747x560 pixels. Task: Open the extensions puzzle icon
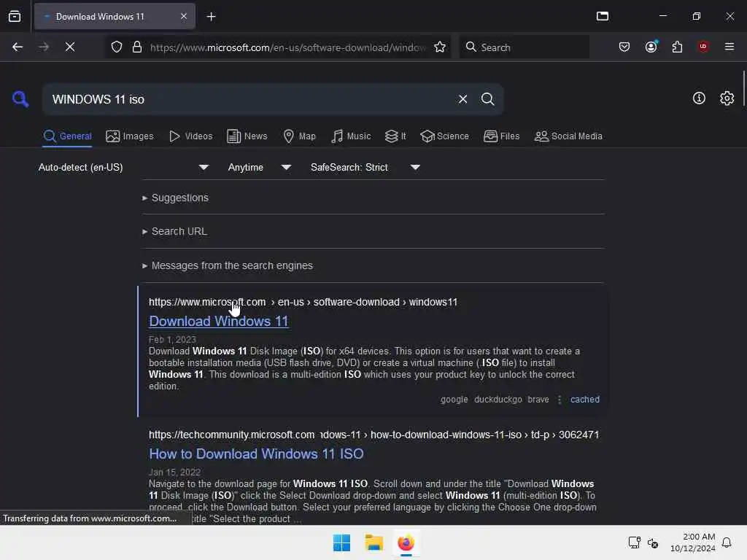click(677, 47)
